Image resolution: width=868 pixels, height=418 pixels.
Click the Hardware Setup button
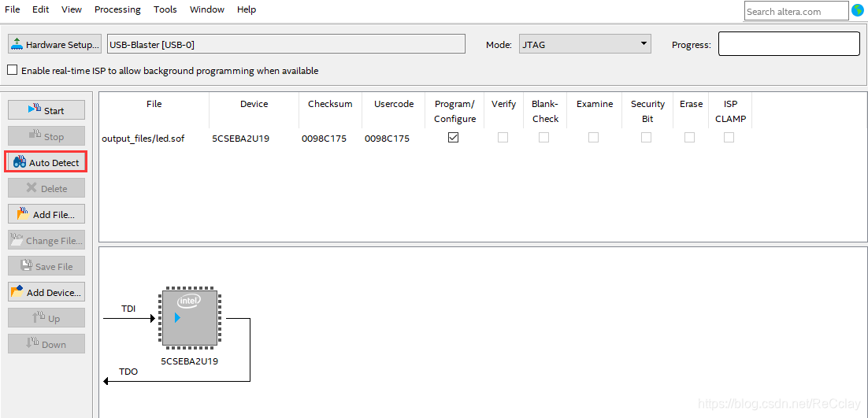55,44
